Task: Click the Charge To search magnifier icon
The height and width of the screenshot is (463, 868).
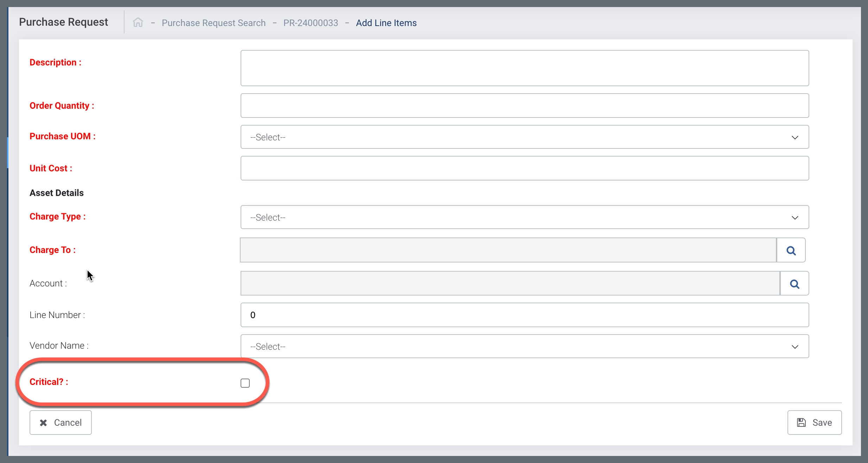Action: pyautogui.click(x=791, y=250)
